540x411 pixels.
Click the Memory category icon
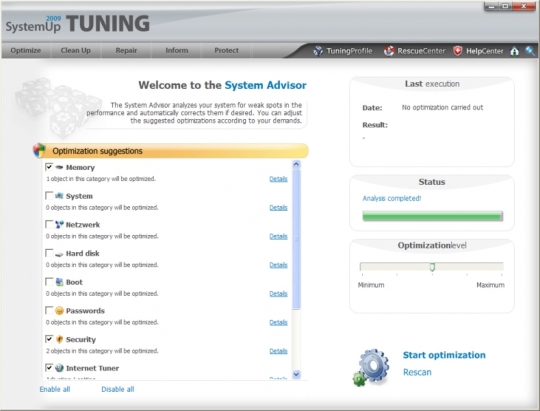tap(59, 167)
